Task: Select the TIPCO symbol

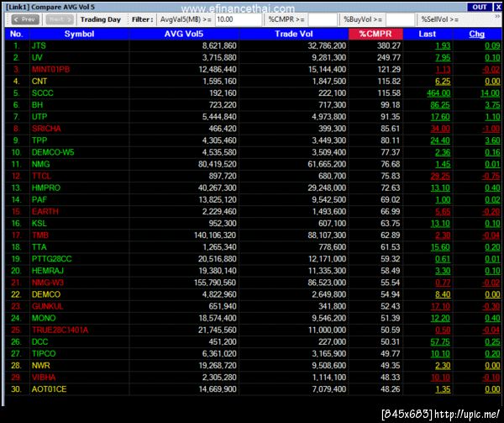Action: 44,354
